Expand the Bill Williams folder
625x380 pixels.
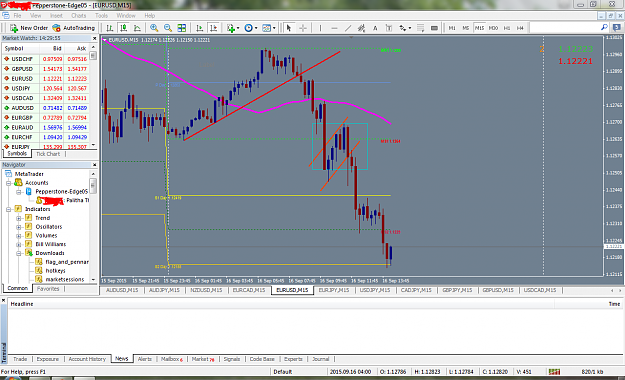coord(18,244)
